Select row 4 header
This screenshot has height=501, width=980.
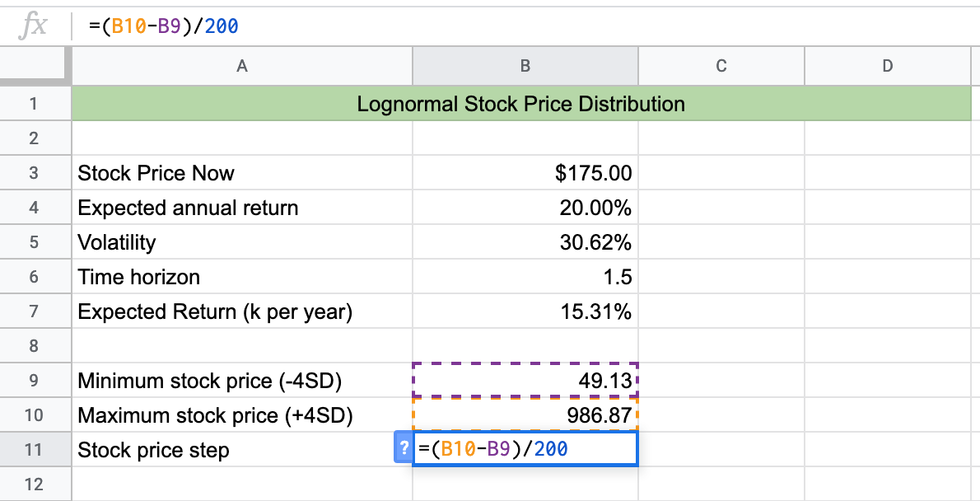coord(35,207)
